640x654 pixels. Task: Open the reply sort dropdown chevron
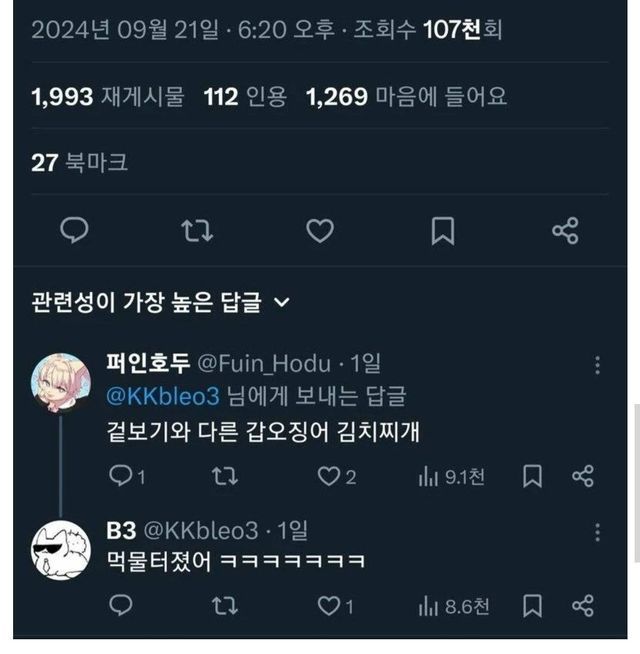(x=281, y=303)
